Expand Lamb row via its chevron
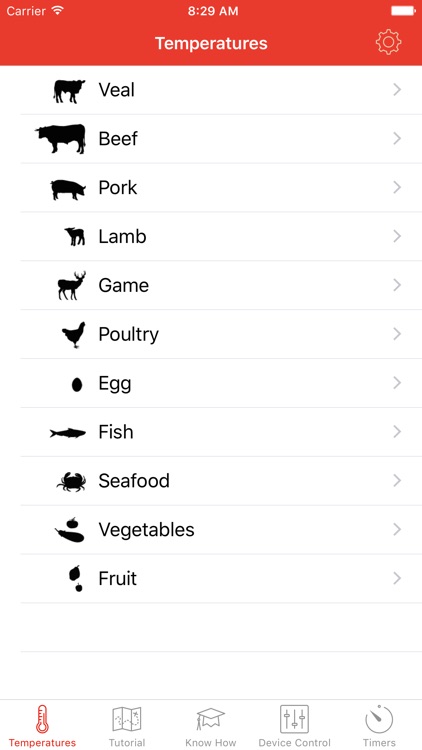The height and width of the screenshot is (750, 422). tap(397, 236)
